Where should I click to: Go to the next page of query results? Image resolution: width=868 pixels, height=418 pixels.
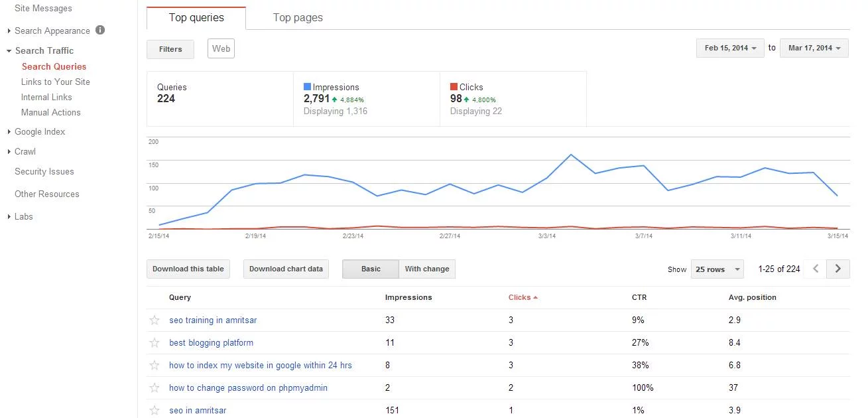click(x=837, y=269)
